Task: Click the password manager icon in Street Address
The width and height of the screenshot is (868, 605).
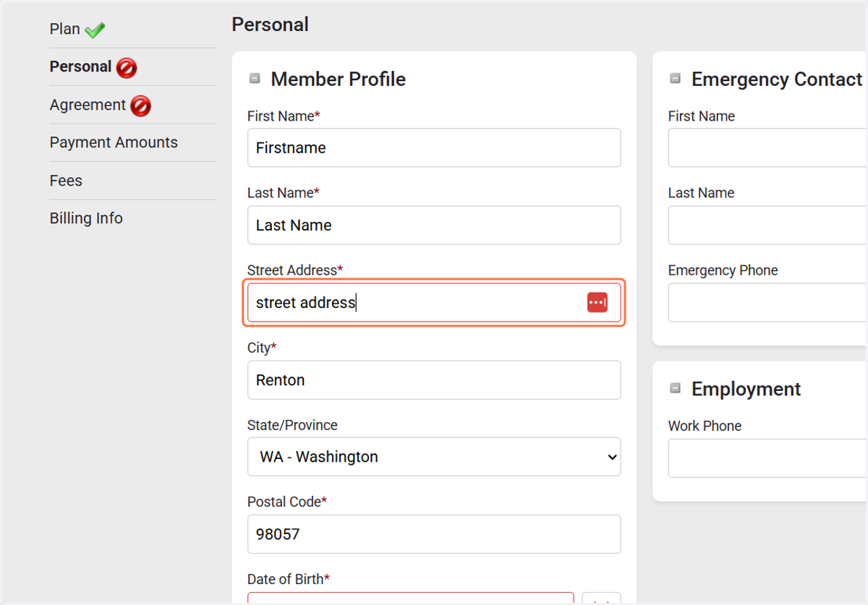Action: pos(597,303)
